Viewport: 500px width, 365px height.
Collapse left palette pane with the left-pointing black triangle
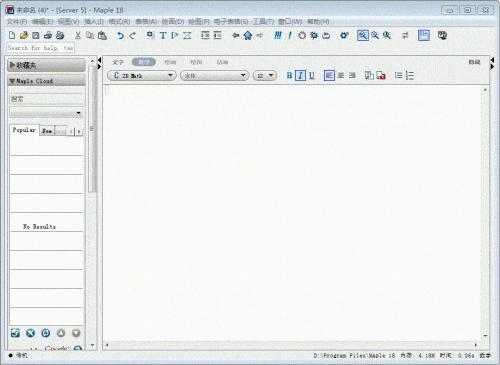(x=99, y=60)
